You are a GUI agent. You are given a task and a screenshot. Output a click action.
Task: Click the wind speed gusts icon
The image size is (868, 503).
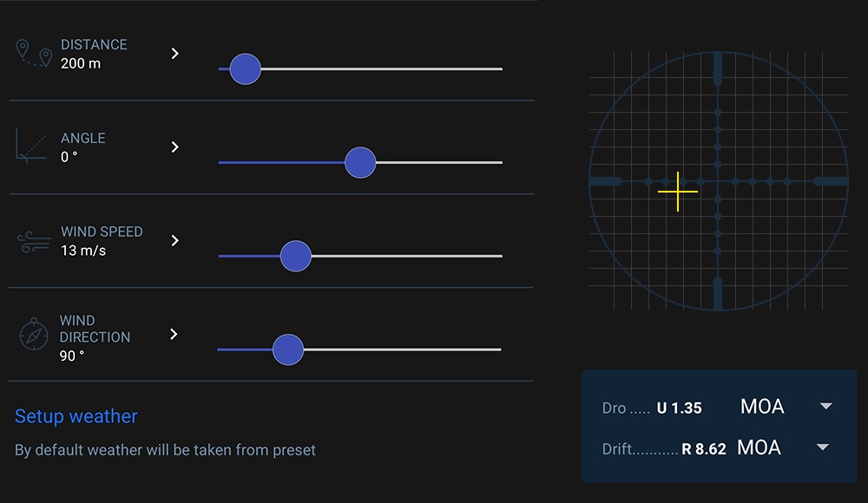click(x=34, y=241)
